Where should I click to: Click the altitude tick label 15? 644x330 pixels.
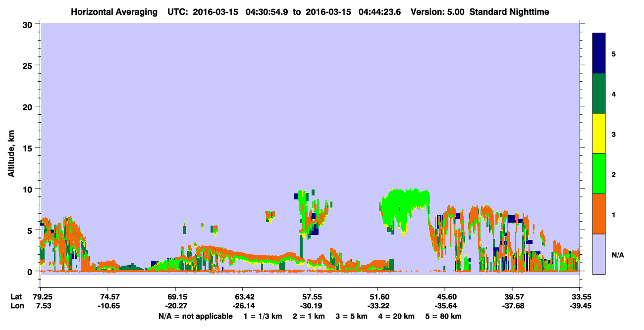point(29,148)
